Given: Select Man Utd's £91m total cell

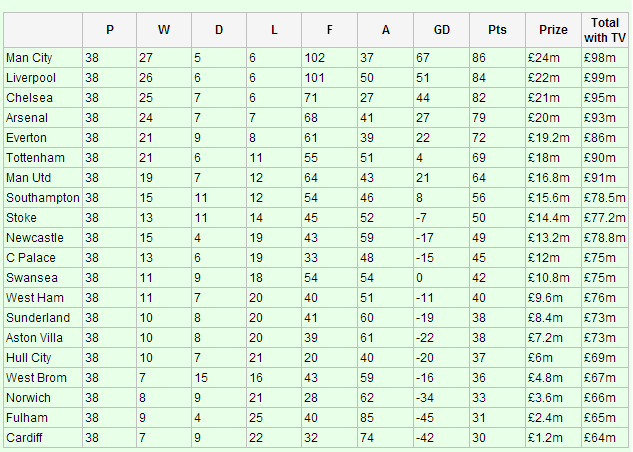Looking at the screenshot, I should click(604, 178).
